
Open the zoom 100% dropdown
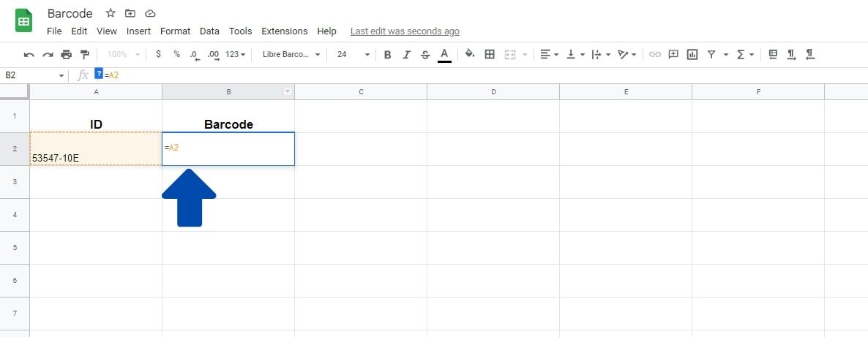(124, 54)
